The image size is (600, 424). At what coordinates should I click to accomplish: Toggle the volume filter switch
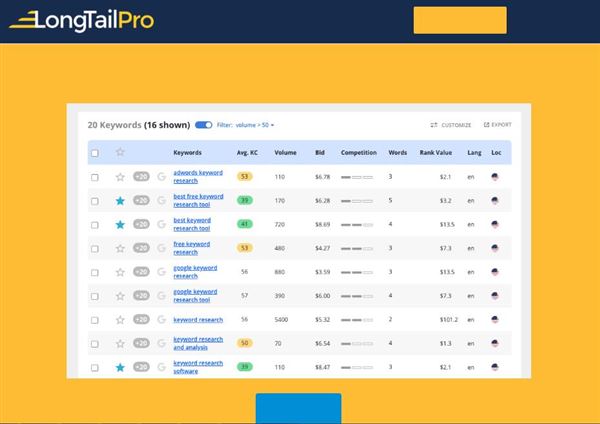(x=204, y=125)
